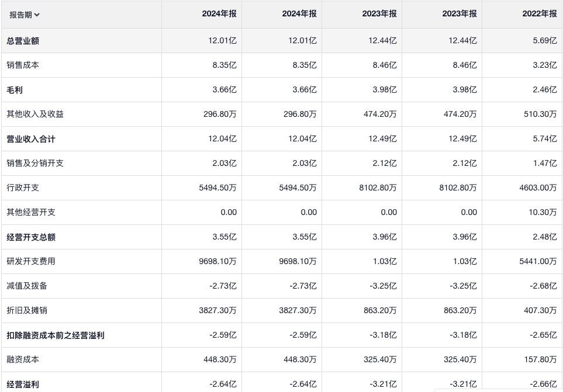This screenshot has width=563, height=392.
Task: Select the 510.30万 other income cell
Action: tap(540, 115)
